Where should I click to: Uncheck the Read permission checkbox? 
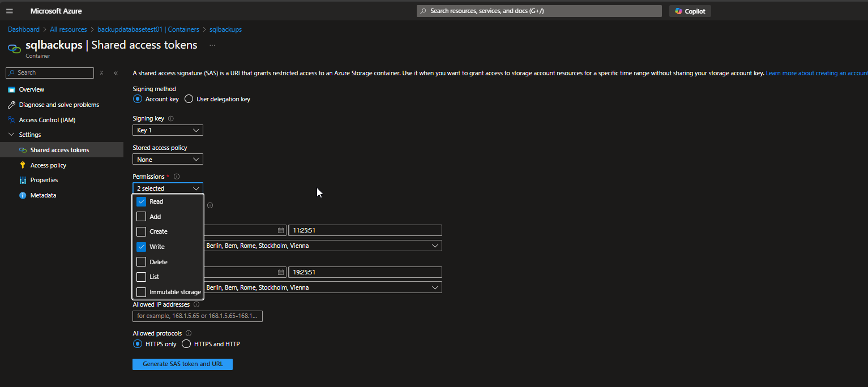tap(142, 201)
